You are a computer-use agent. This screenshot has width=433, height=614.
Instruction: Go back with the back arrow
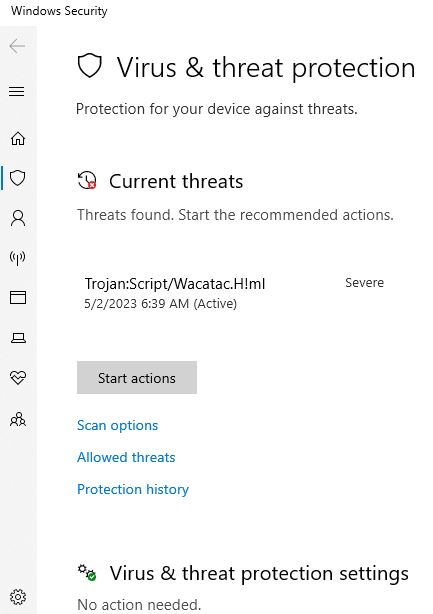coord(17,46)
